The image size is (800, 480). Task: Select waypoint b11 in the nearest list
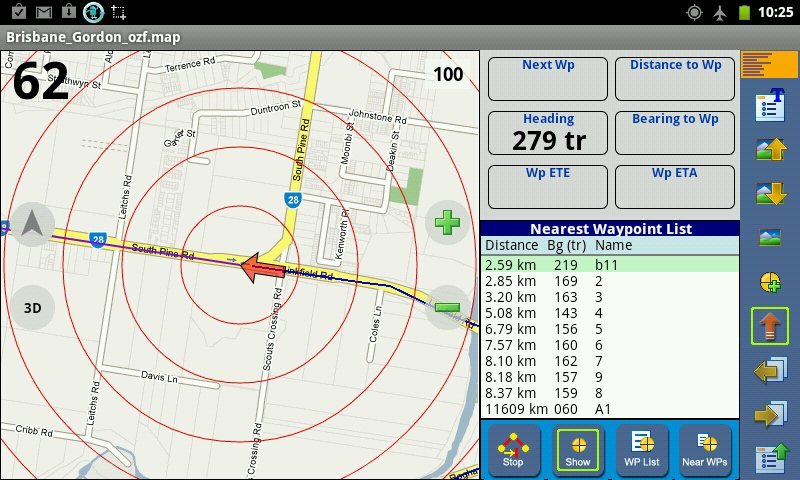click(x=609, y=265)
